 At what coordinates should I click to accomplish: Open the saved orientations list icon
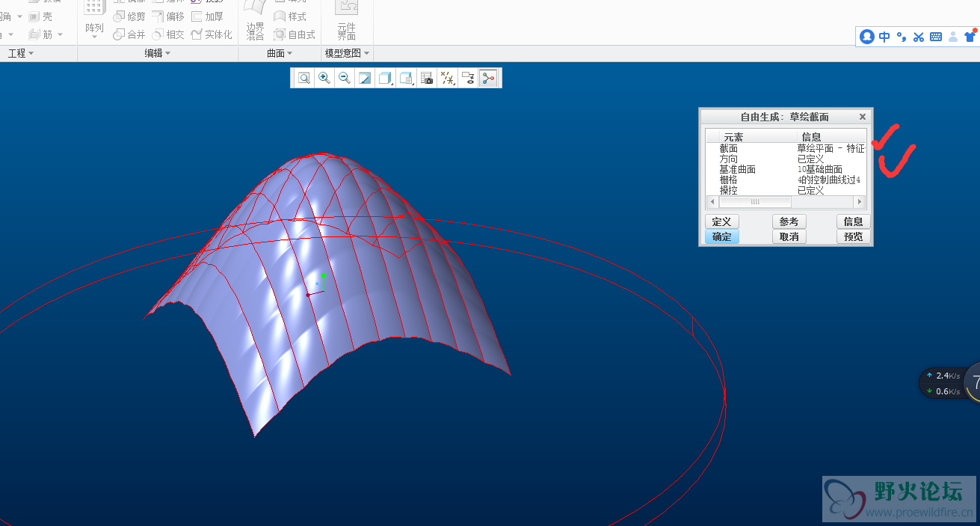pyautogui.click(x=406, y=78)
